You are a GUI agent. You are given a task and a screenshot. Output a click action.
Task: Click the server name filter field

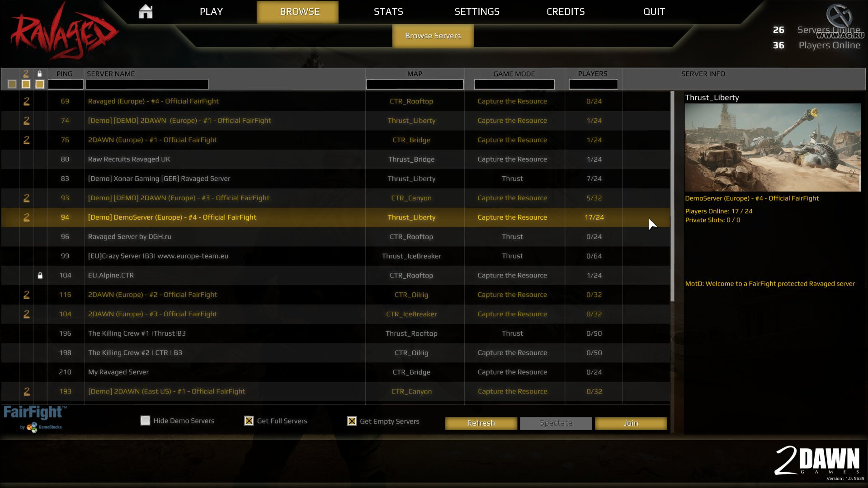tap(147, 84)
